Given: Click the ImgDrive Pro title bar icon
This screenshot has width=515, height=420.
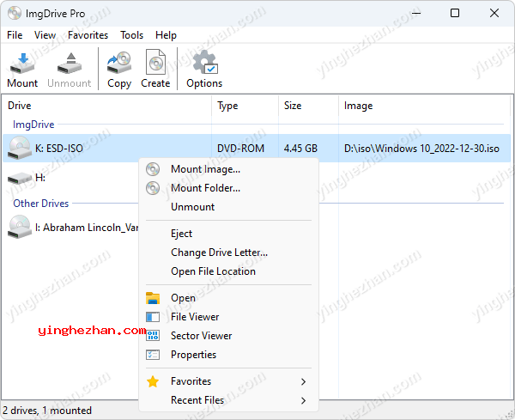Looking at the screenshot, I should [15, 13].
